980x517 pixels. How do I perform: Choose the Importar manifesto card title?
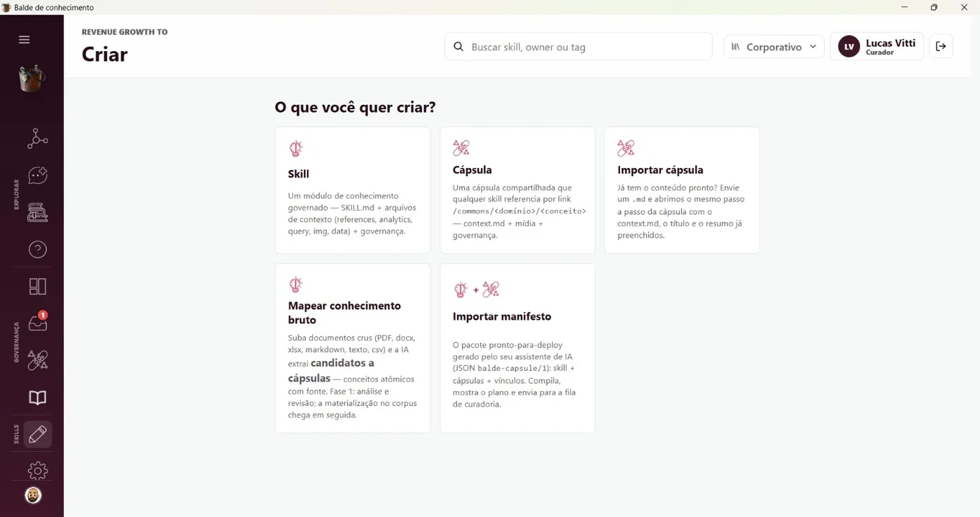(502, 316)
